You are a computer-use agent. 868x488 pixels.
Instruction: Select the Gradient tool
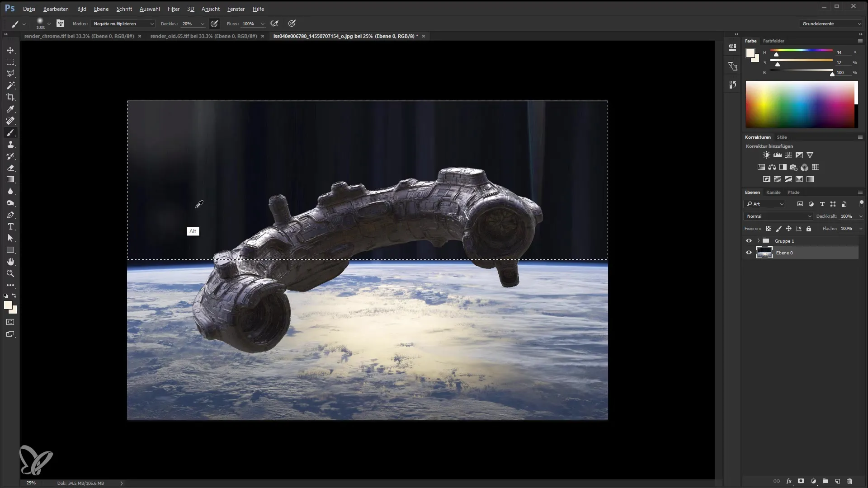point(10,179)
